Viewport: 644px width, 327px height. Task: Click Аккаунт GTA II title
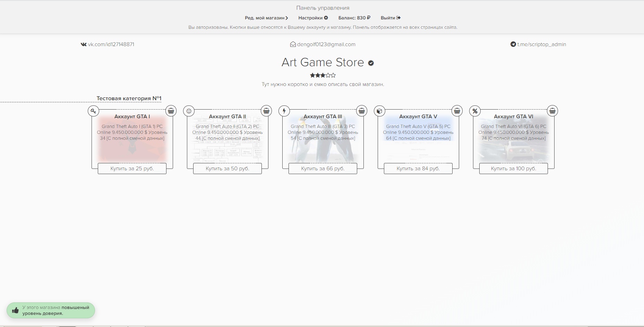point(227,117)
